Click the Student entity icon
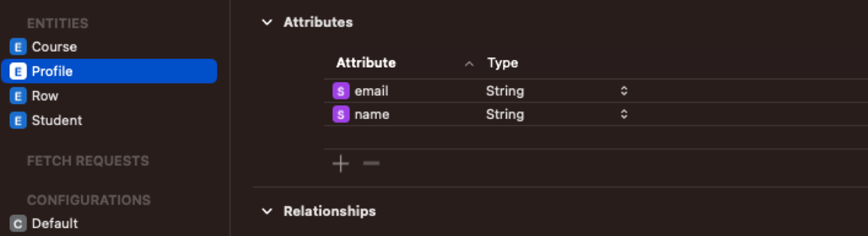 point(18,120)
